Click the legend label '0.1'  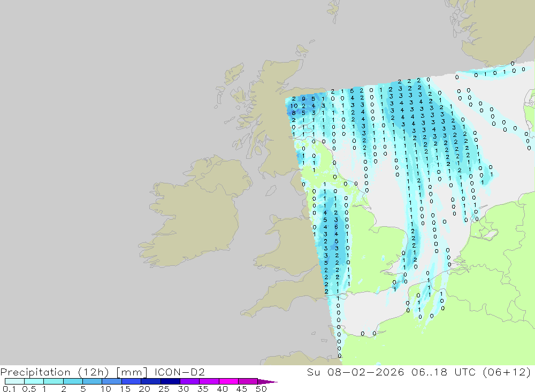9,389
